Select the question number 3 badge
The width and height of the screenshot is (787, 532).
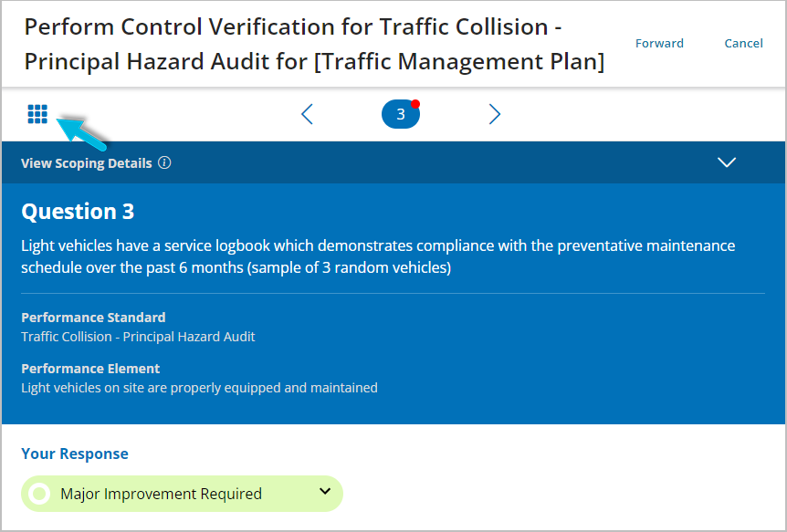point(401,114)
